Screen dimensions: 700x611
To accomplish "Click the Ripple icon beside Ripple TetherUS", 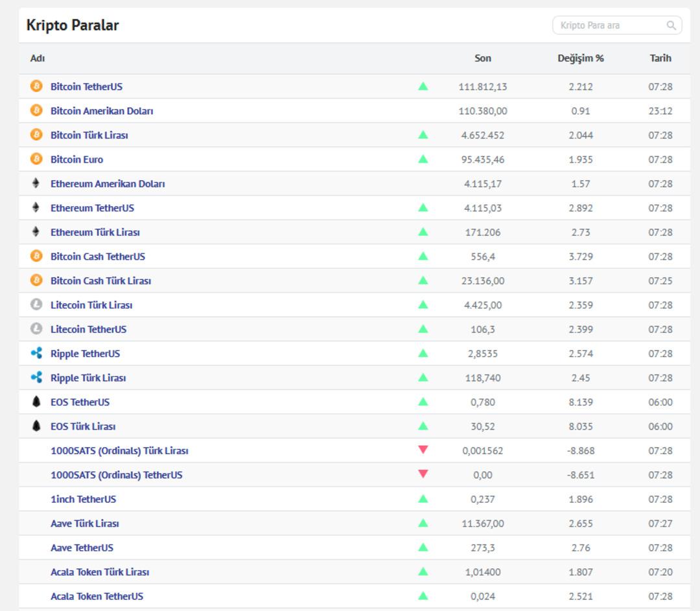I will point(36,353).
